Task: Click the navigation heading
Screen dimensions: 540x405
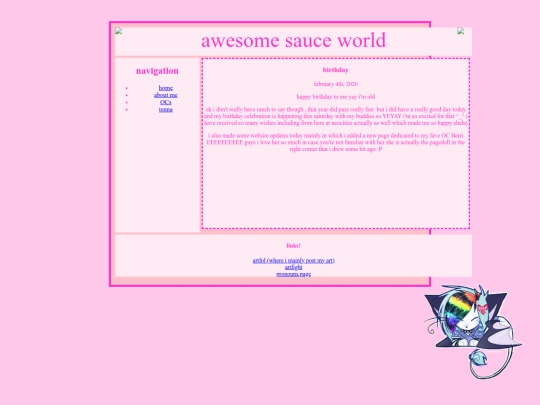Action: pyautogui.click(x=157, y=71)
